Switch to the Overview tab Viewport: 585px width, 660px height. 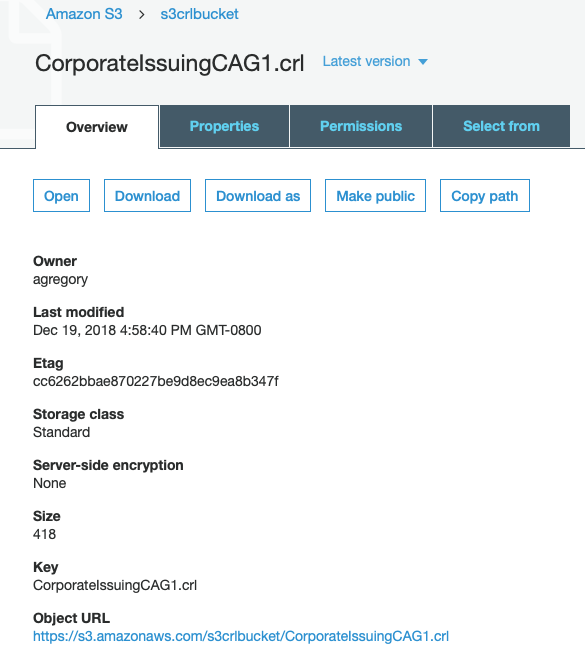[x=97, y=127]
